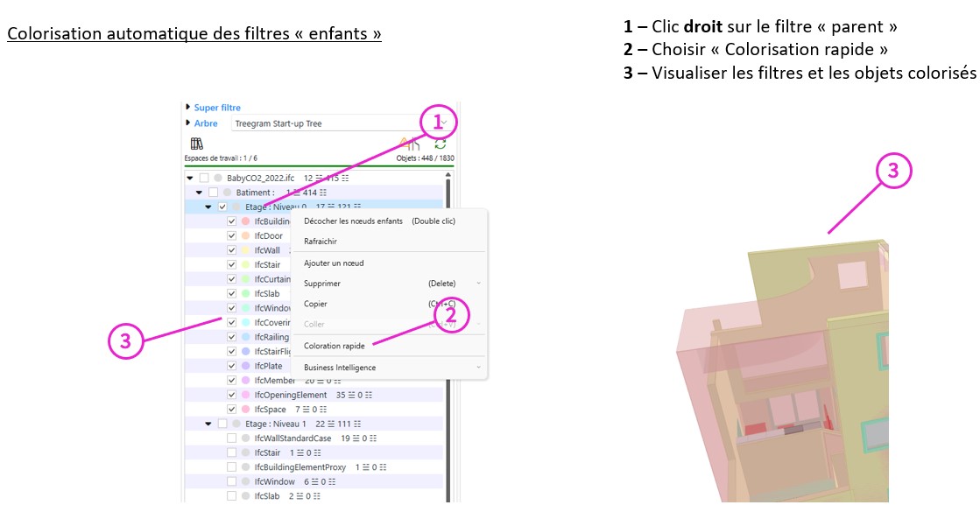The width and height of the screenshot is (980, 505).
Task: Click the workspaces library books icon
Action: click(196, 144)
